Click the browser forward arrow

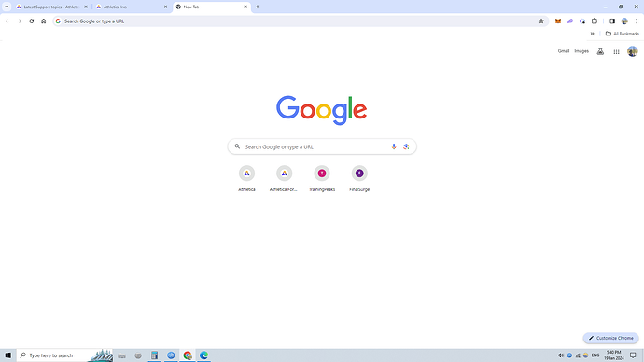(x=20, y=21)
